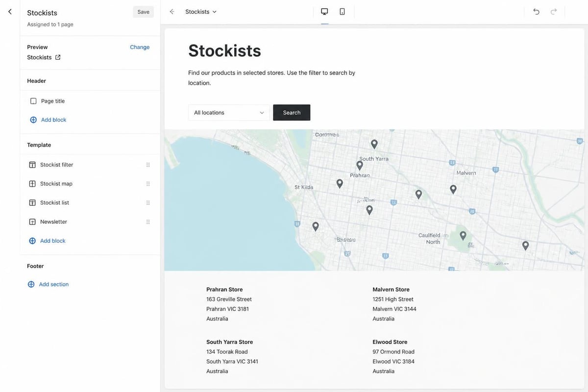Select the Stockist list block

click(x=90, y=202)
